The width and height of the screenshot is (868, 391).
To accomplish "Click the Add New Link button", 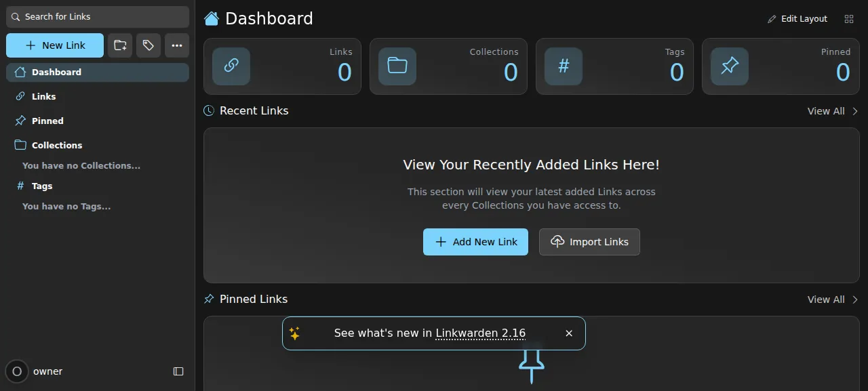I will pos(475,242).
